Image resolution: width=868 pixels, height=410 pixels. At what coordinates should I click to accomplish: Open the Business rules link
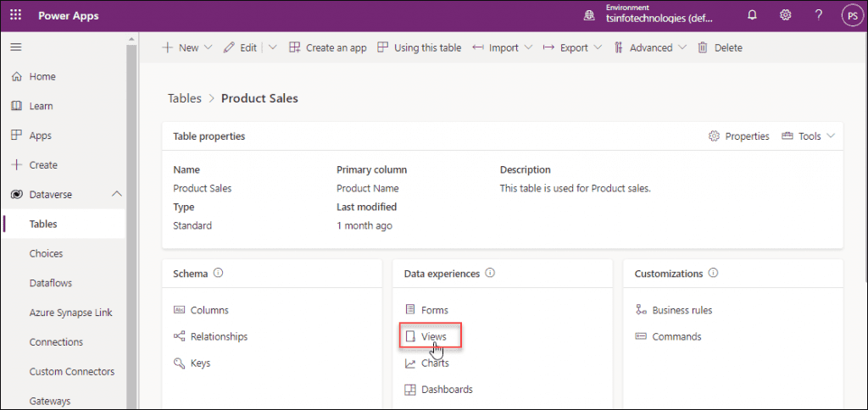682,310
